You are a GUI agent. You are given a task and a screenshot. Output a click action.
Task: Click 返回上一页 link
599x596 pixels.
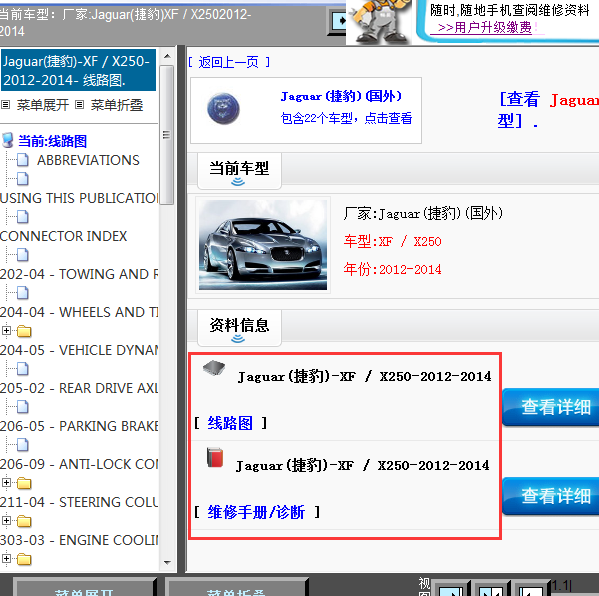click(x=229, y=62)
